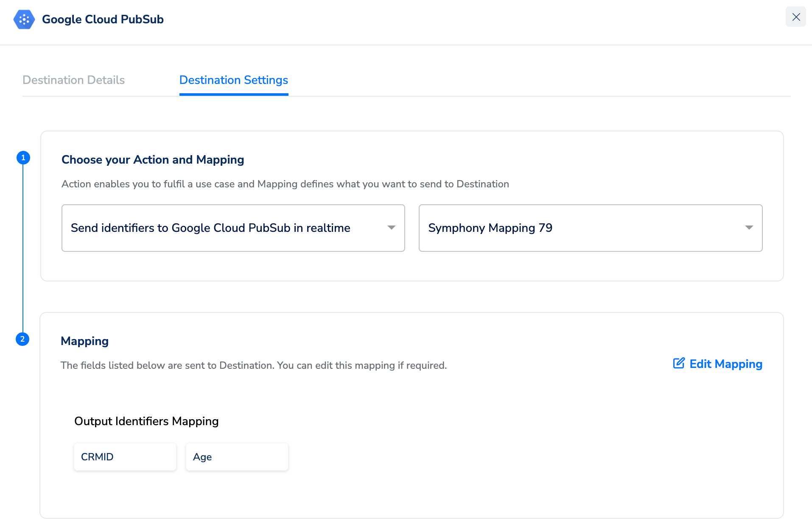The width and height of the screenshot is (812, 529).
Task: Click the Google Cloud PubSub title text
Action: (103, 19)
